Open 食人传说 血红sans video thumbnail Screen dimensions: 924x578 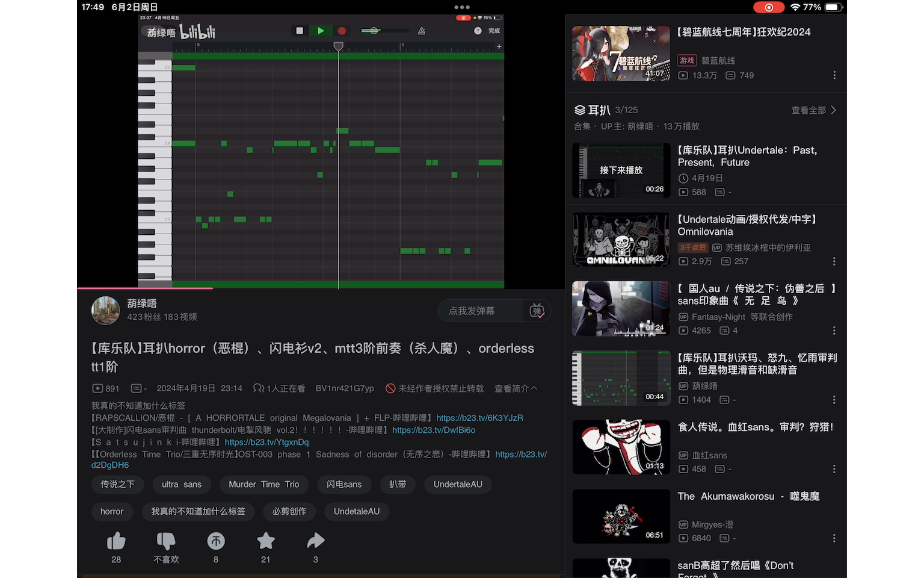(621, 447)
